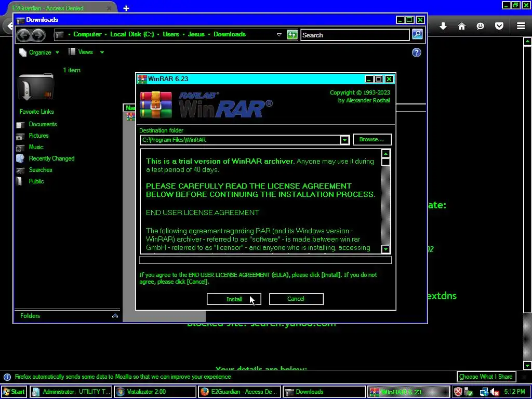Click the Explorer Search input field
The width and height of the screenshot is (532, 399).
point(355,35)
